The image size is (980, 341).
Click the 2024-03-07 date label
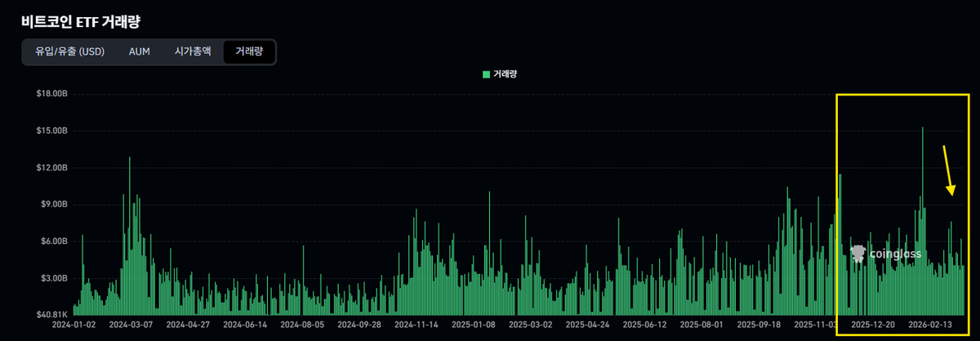click(x=130, y=324)
